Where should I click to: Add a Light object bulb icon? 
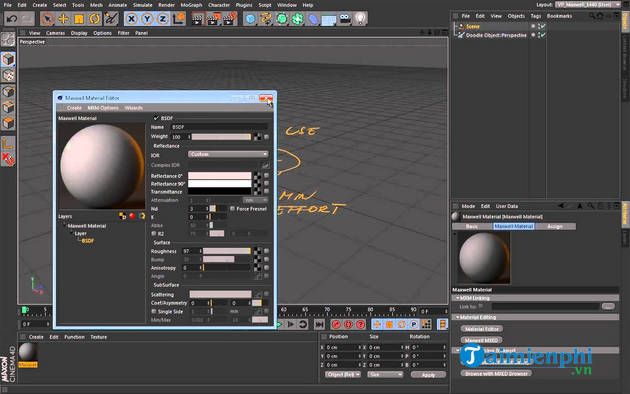360,19
